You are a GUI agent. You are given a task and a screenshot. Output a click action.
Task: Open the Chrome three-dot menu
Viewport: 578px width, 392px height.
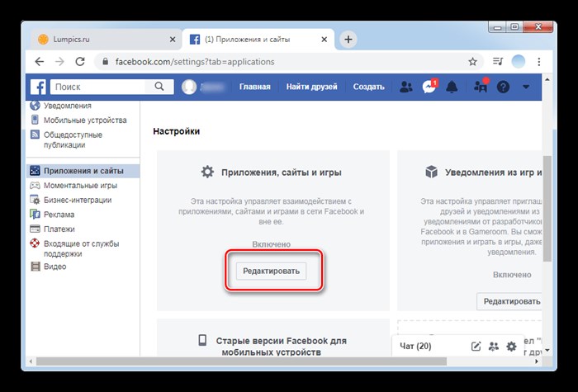[539, 62]
